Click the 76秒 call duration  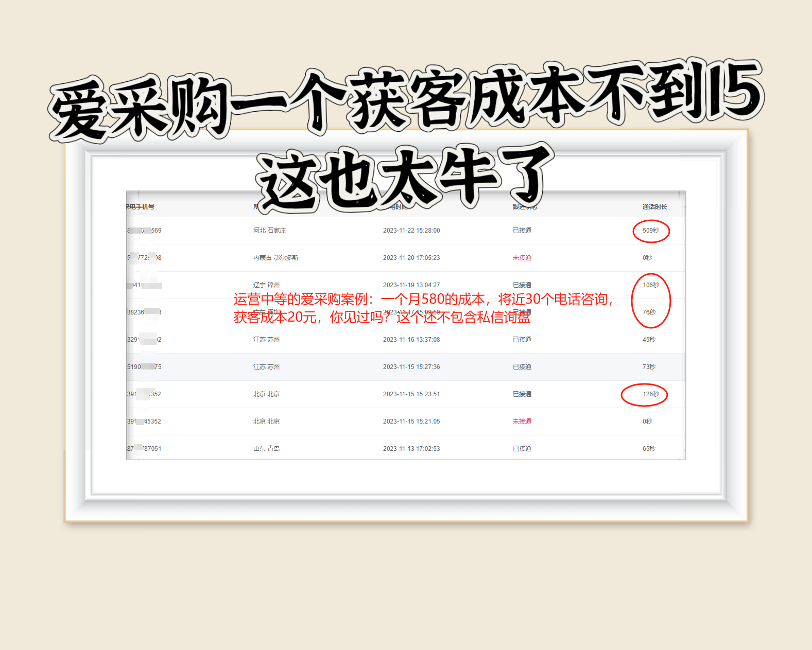[649, 312]
